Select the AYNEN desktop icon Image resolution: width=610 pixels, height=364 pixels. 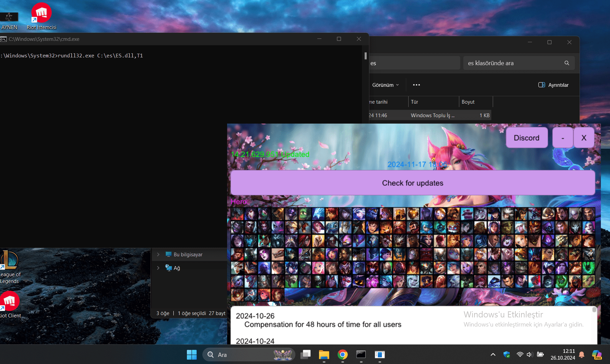click(9, 21)
